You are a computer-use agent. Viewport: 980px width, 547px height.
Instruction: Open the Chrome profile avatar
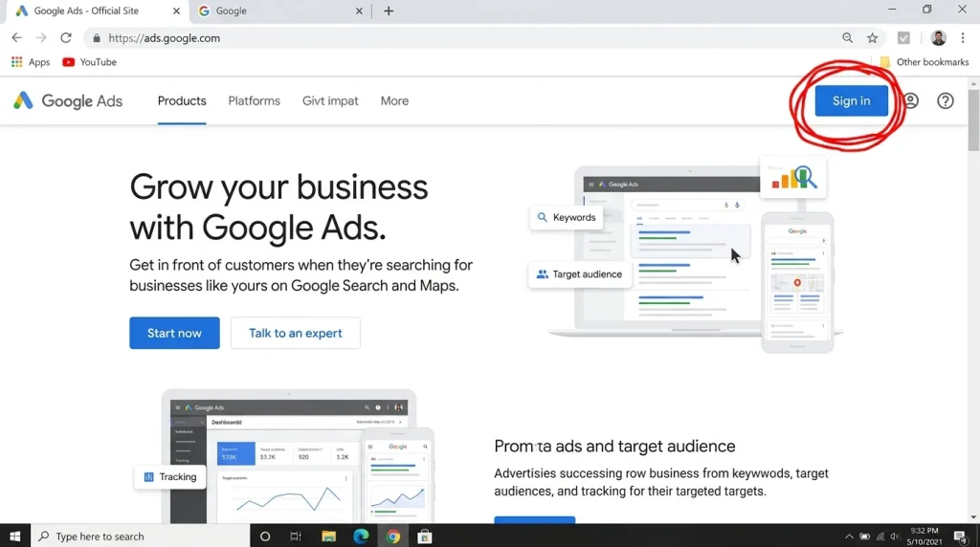click(938, 38)
